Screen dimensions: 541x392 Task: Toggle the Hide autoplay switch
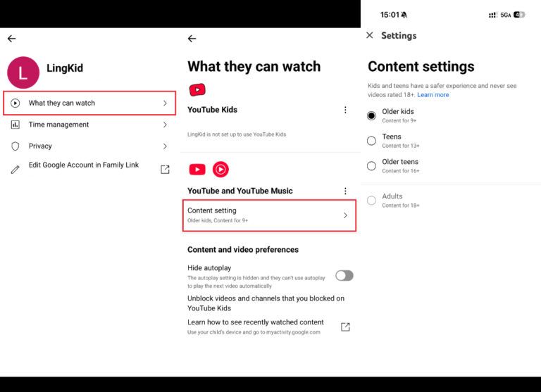pos(344,275)
